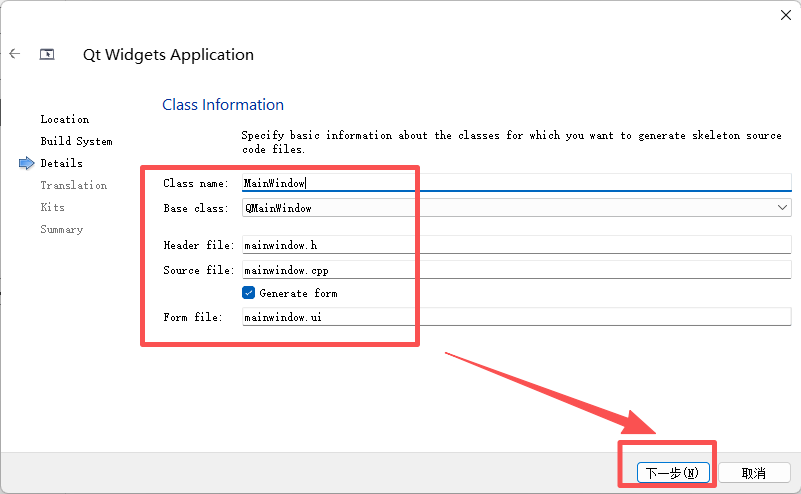Screen dimensions: 801x494
Task: Click the Class name field with MainWindow
Action: coord(516,183)
